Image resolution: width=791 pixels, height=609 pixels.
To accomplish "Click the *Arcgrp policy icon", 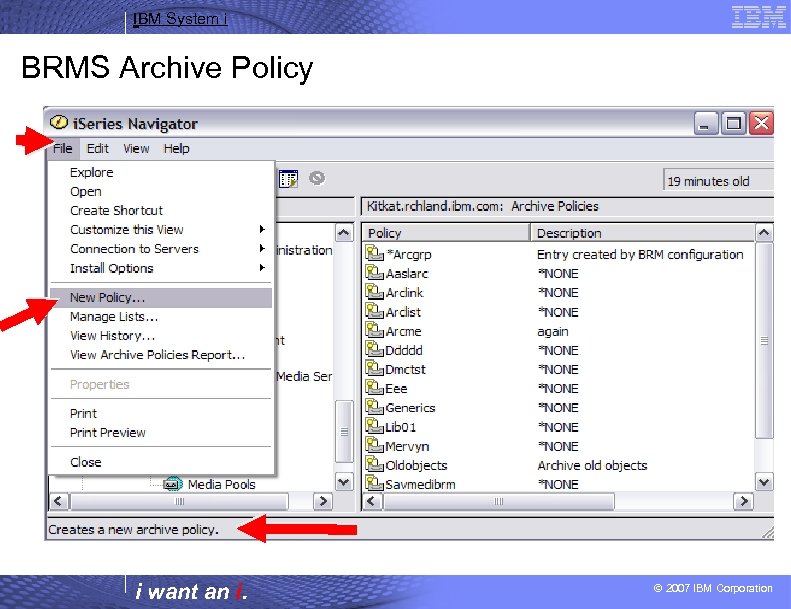I will (x=374, y=252).
